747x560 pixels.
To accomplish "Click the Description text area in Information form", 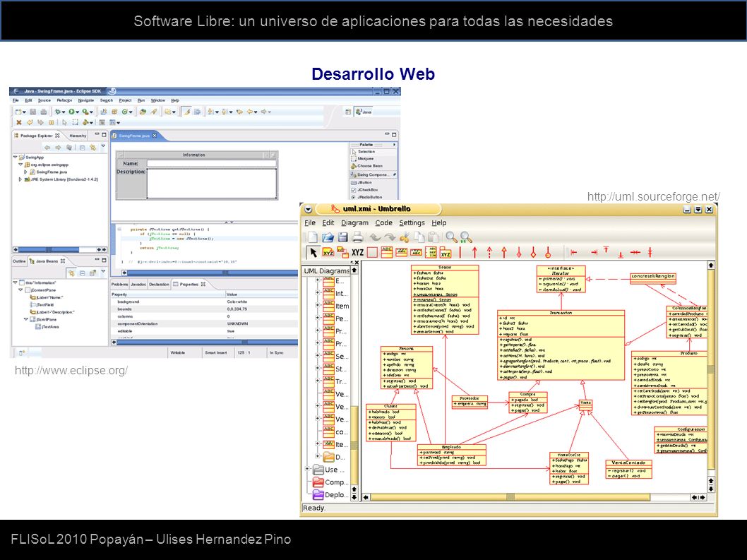I will (212, 184).
